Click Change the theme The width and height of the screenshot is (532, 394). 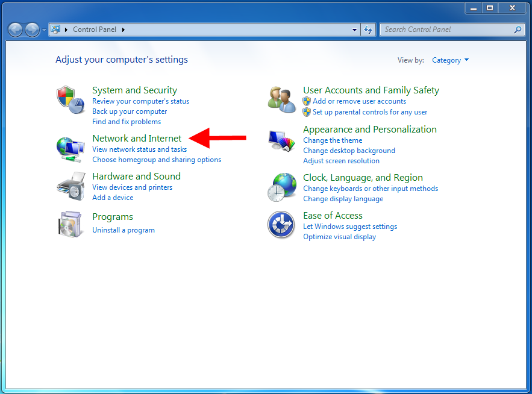pos(333,140)
